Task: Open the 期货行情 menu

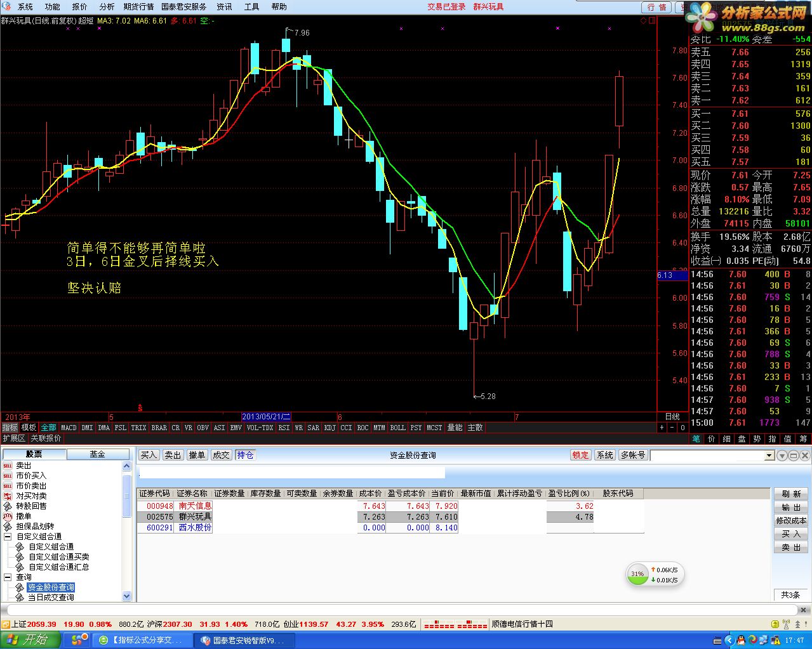Action: [x=139, y=7]
